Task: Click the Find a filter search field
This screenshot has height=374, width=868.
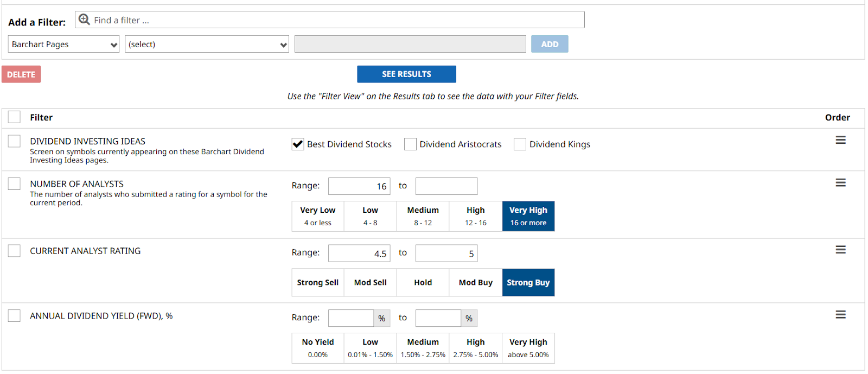Action: tap(336, 20)
